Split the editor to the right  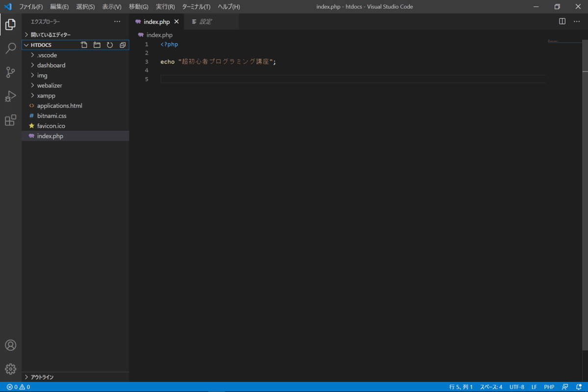point(563,22)
